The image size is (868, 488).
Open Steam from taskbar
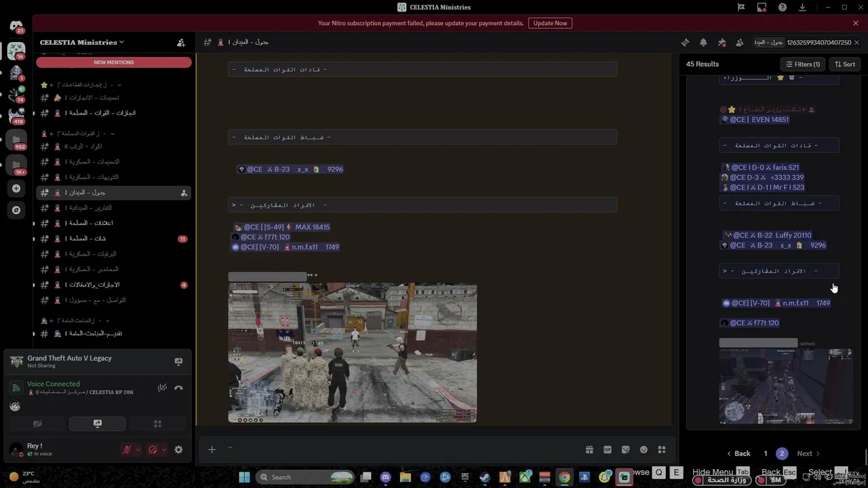[x=484, y=477]
